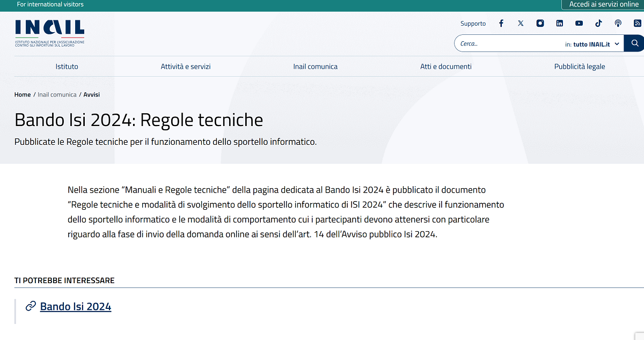Open the Inail comunica menu

(x=315, y=66)
